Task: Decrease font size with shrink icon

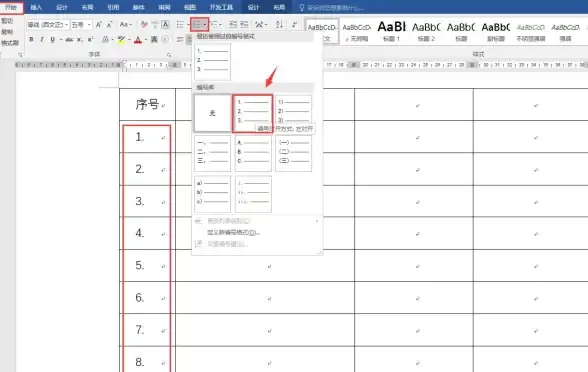Action: point(110,25)
